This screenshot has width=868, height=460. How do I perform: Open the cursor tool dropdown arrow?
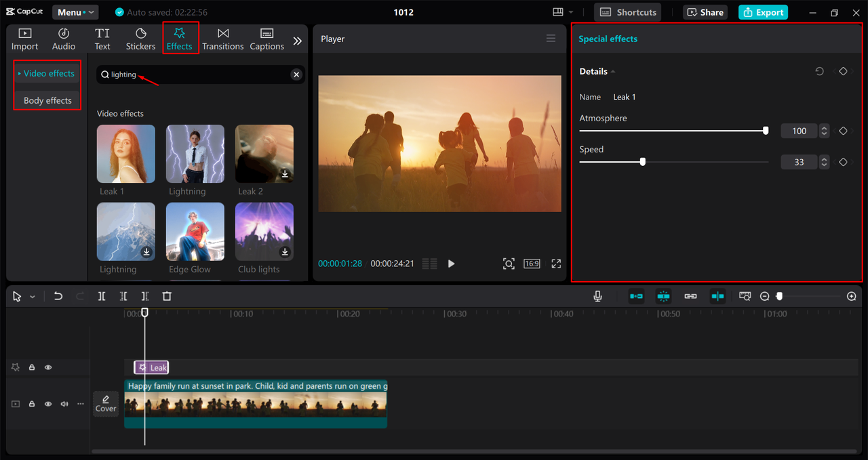[x=32, y=297]
